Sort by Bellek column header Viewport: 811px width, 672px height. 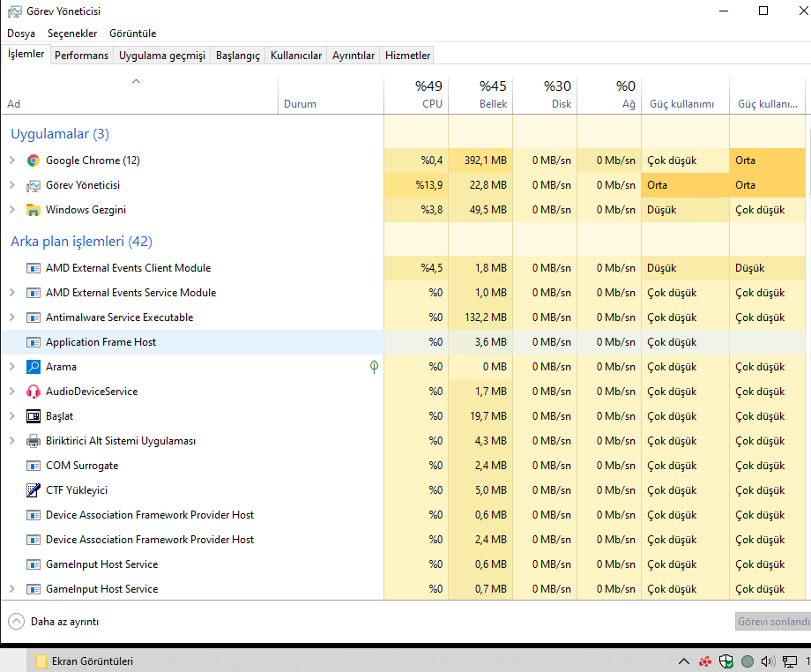pyautogui.click(x=493, y=95)
